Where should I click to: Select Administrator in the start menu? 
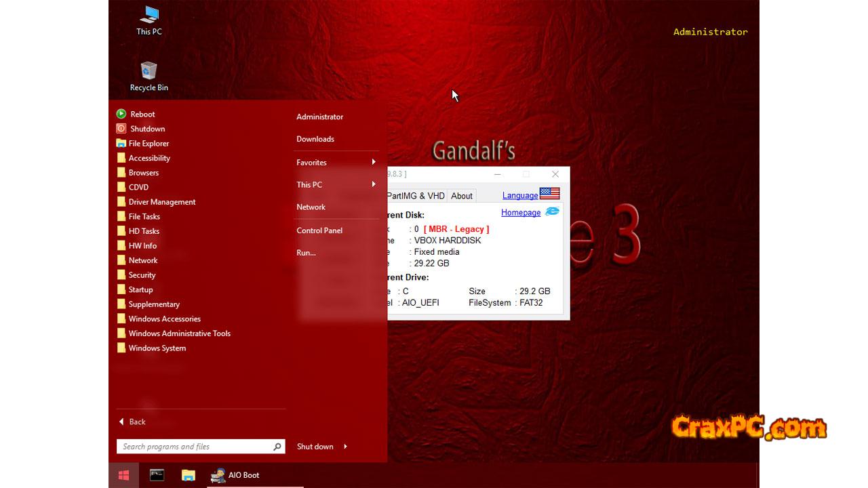320,117
